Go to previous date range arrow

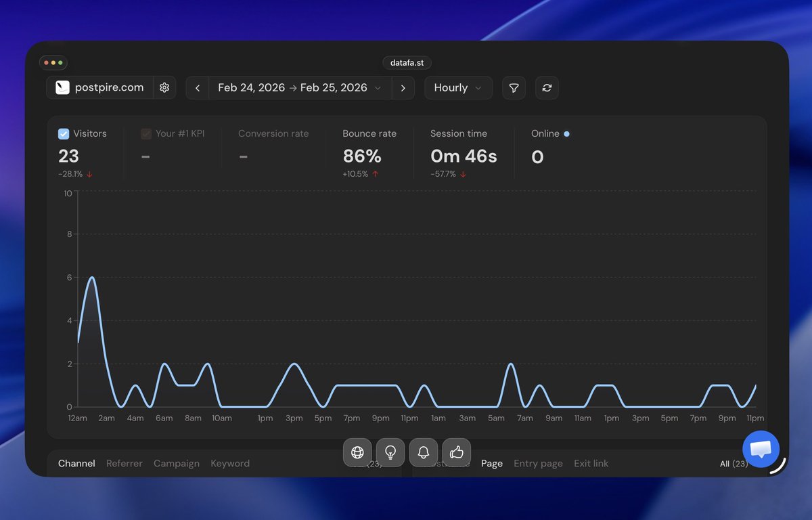198,87
